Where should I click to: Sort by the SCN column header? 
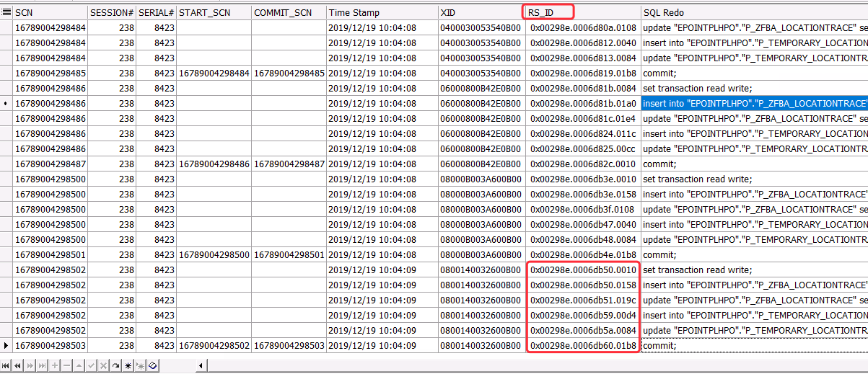(x=50, y=12)
